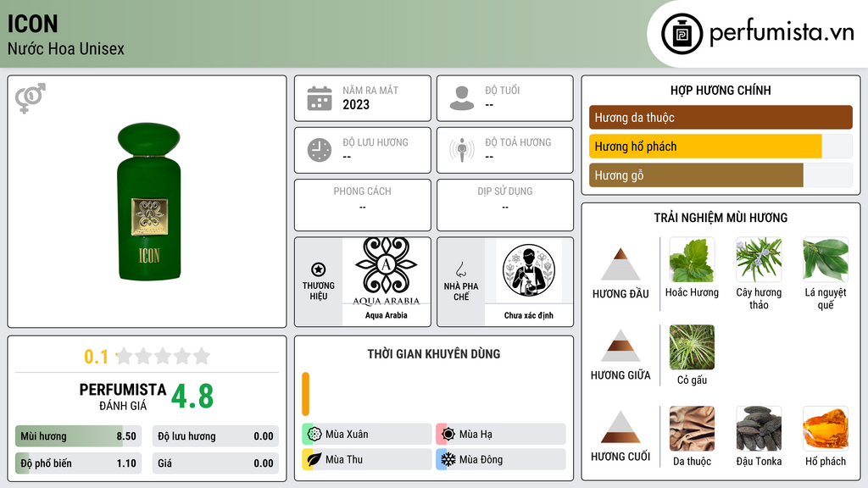Select the Mùa Đông season label
Screen dimensions: 868x488
click(481, 459)
